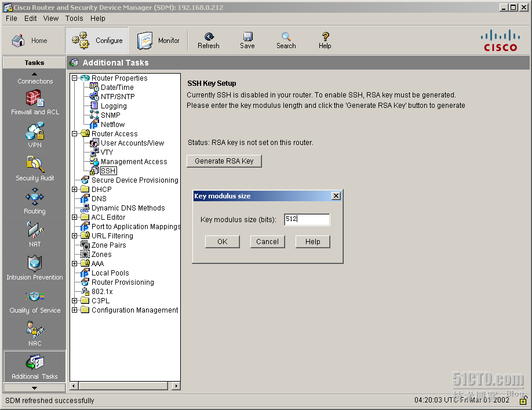Click tree horizontal scrollbar right arrow
Viewport: 532px width, 410px height.
pos(176,386)
